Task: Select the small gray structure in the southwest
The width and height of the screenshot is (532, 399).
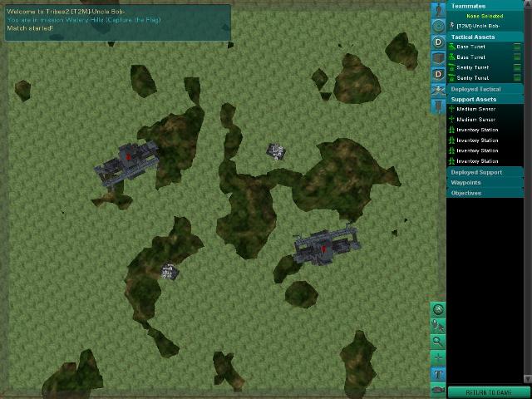Action: [170, 272]
